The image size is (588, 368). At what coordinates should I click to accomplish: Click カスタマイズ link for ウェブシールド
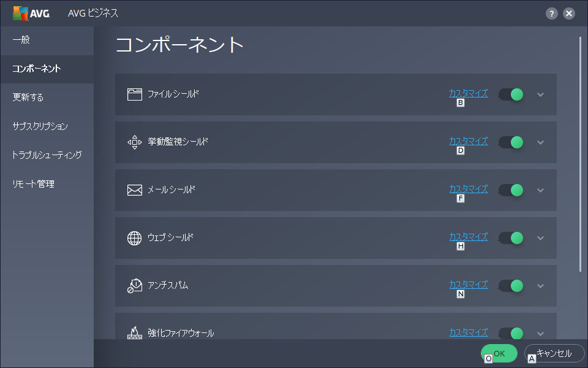point(469,237)
